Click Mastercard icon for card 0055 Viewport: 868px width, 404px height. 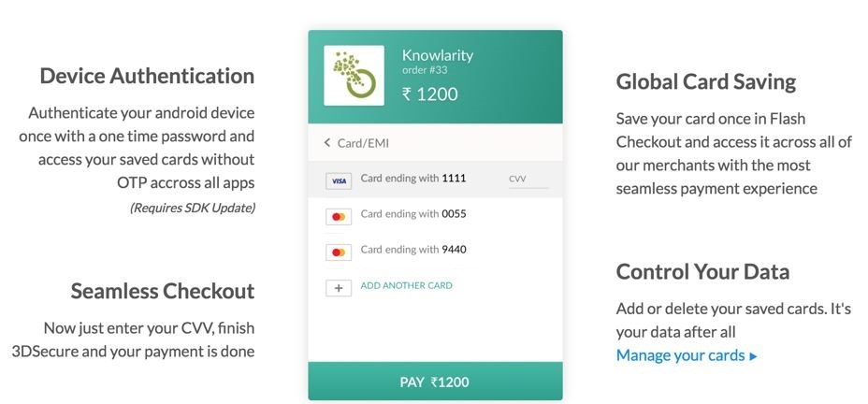[x=338, y=217]
